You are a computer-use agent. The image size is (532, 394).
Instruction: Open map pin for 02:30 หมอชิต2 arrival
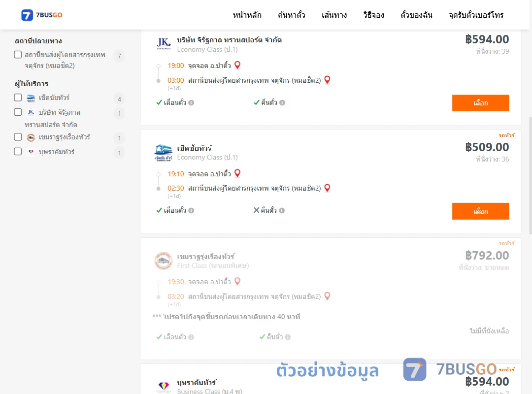328,188
